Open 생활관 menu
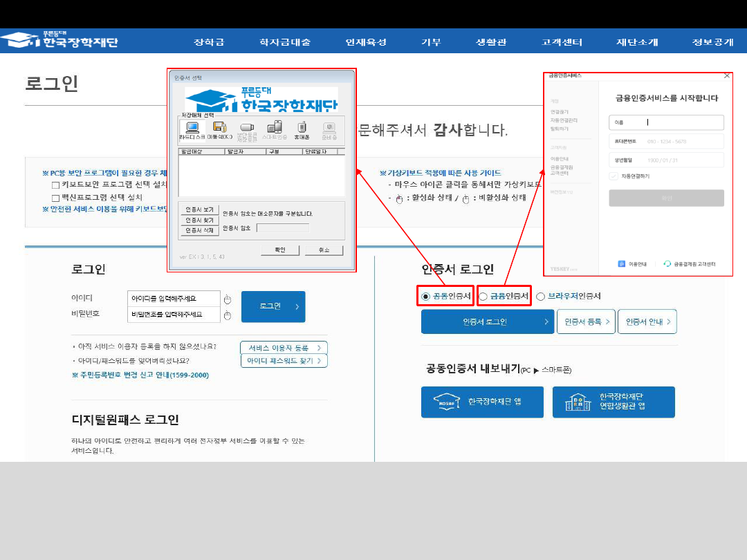The image size is (747, 560). pos(491,42)
